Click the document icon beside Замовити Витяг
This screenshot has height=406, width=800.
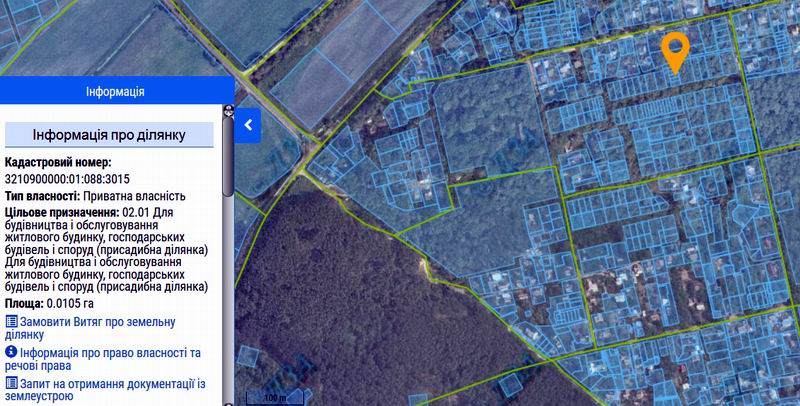[11, 322]
